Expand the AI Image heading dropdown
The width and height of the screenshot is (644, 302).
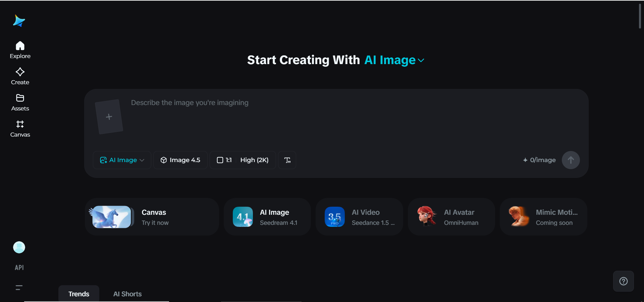394,60
